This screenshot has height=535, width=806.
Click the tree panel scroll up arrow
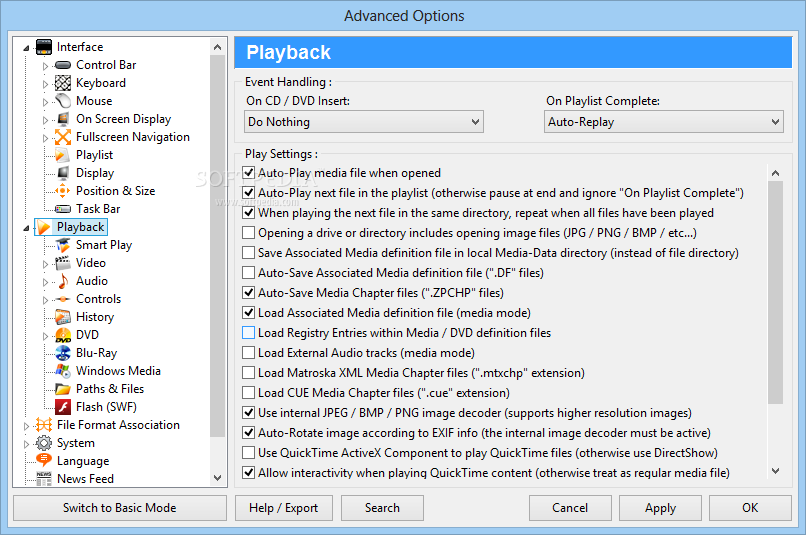click(x=217, y=47)
